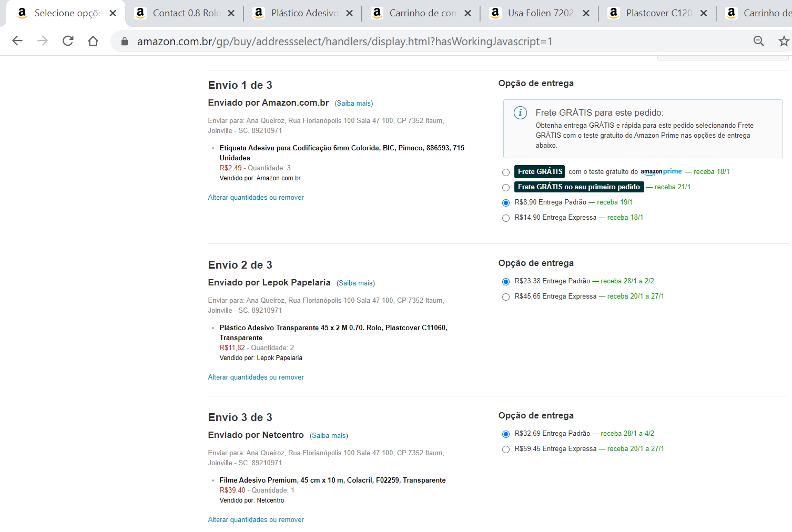792x532 pixels.
Task: Click the Amazon favicon on 'Selecione opções' tab
Action: tap(22, 13)
